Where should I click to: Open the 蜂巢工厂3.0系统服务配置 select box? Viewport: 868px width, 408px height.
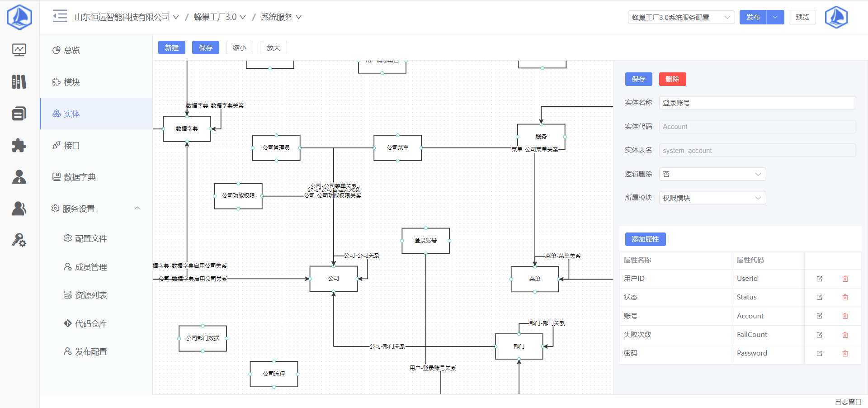click(x=681, y=17)
